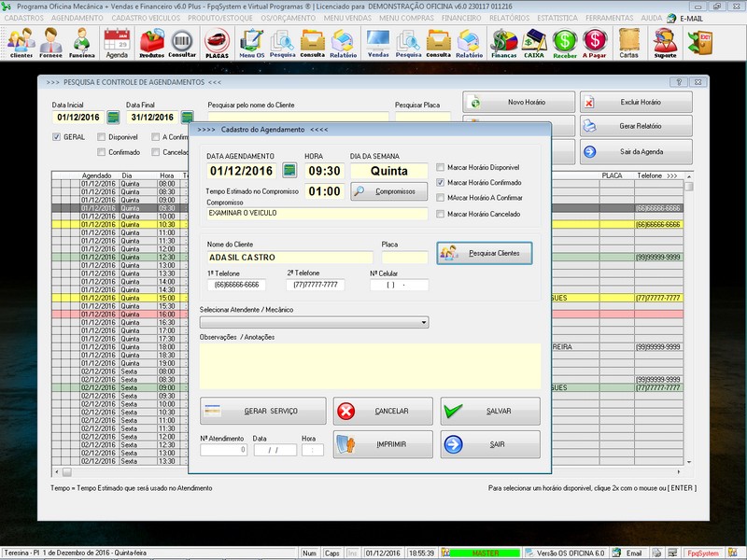This screenshot has width=747, height=560.
Task: Open the Cartas scroll icon
Action: [628, 43]
